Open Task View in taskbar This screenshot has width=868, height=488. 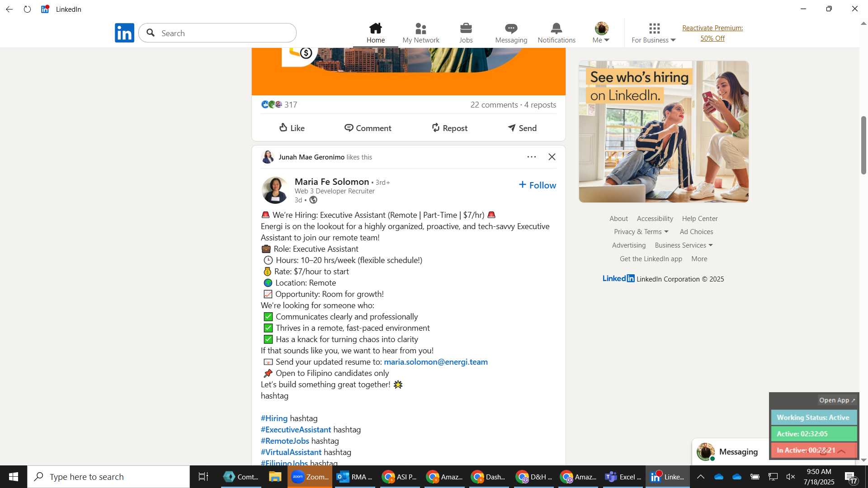203,477
